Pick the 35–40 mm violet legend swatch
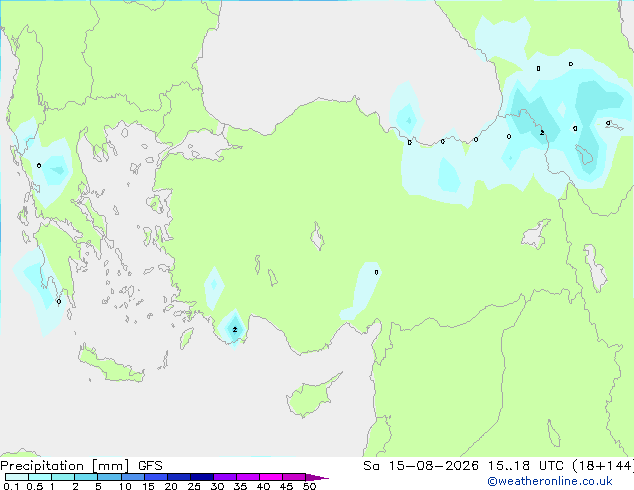The width and height of the screenshot is (634, 490). [x=247, y=477]
